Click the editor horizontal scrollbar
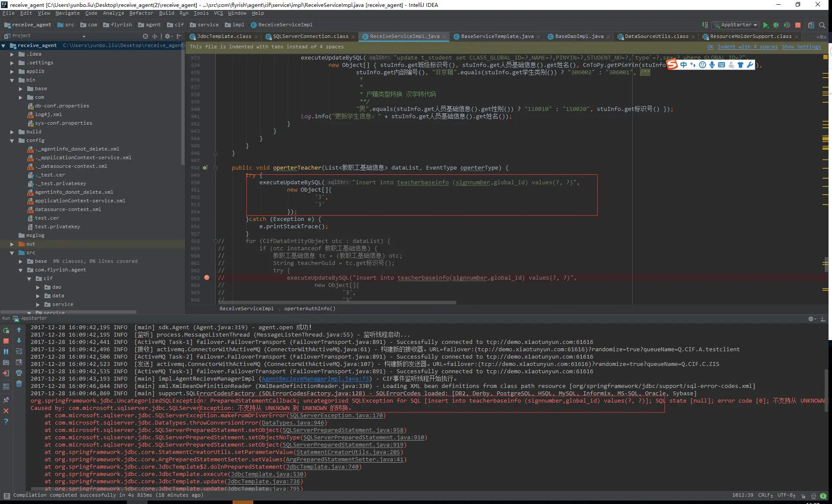 click(337, 302)
